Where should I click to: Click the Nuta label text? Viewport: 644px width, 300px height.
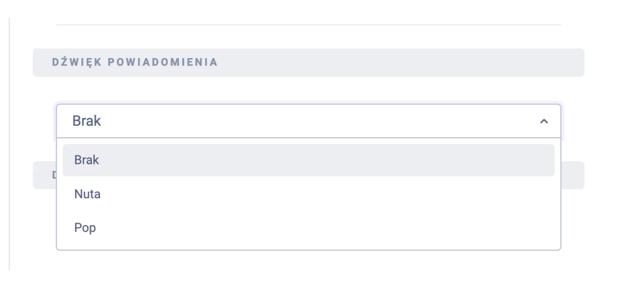point(87,194)
